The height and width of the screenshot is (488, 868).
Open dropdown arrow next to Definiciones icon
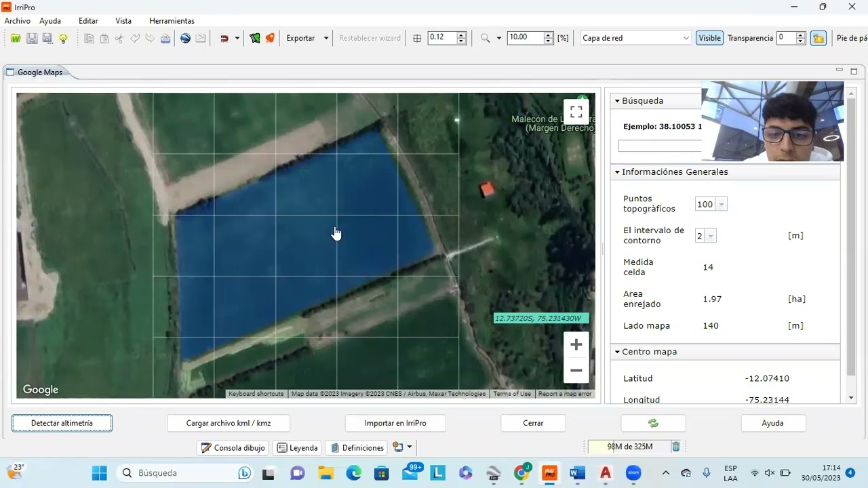point(410,447)
